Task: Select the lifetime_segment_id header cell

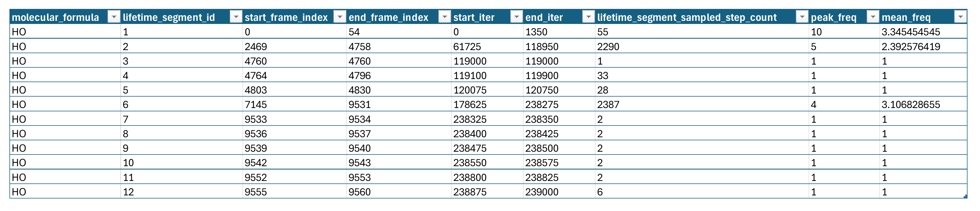Action: 181,17
